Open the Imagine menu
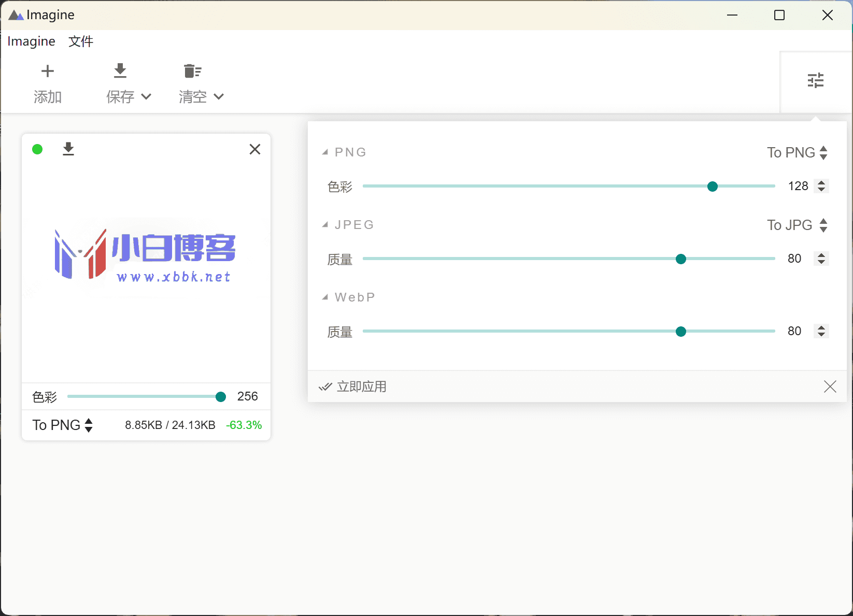 coord(32,41)
